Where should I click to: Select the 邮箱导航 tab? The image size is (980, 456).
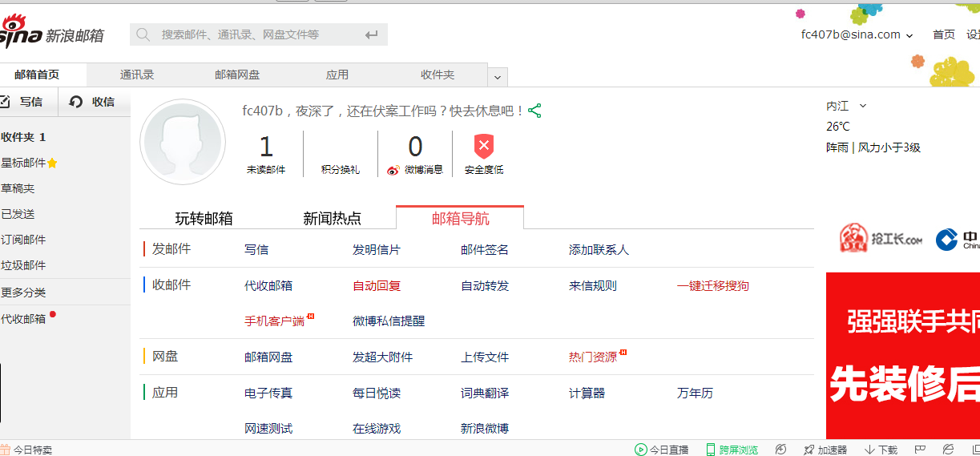460,218
